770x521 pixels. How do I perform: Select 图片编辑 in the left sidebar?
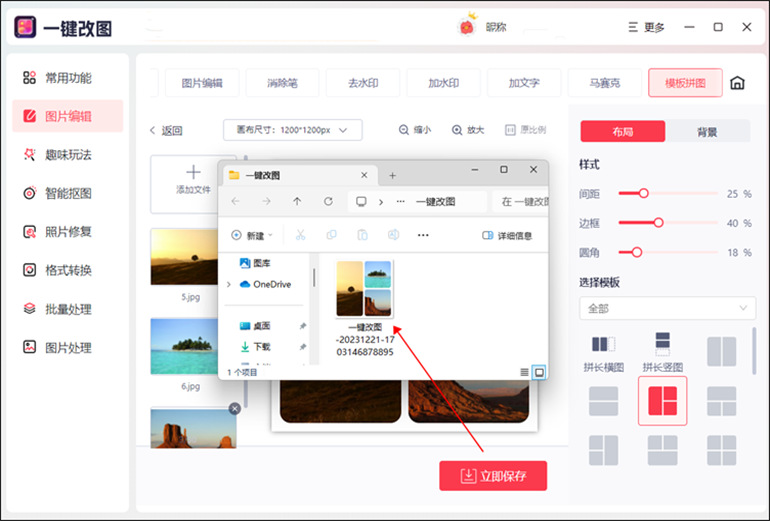pyautogui.click(x=68, y=116)
